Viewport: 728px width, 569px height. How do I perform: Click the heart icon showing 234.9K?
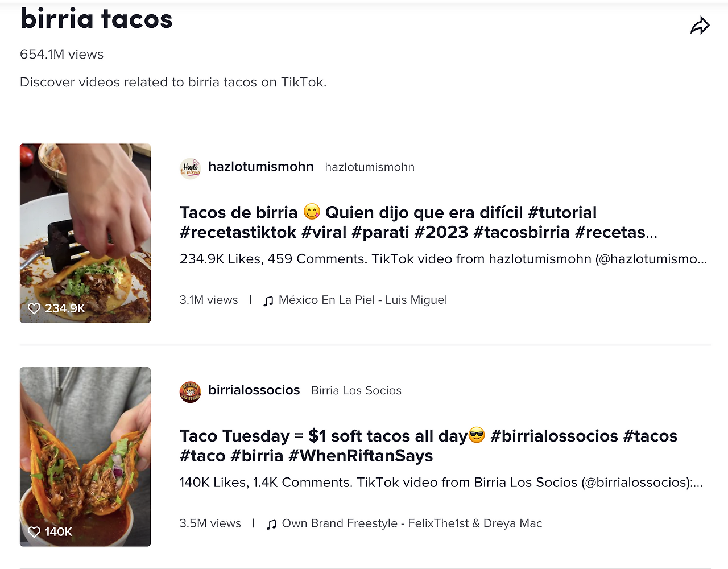pyautogui.click(x=34, y=308)
